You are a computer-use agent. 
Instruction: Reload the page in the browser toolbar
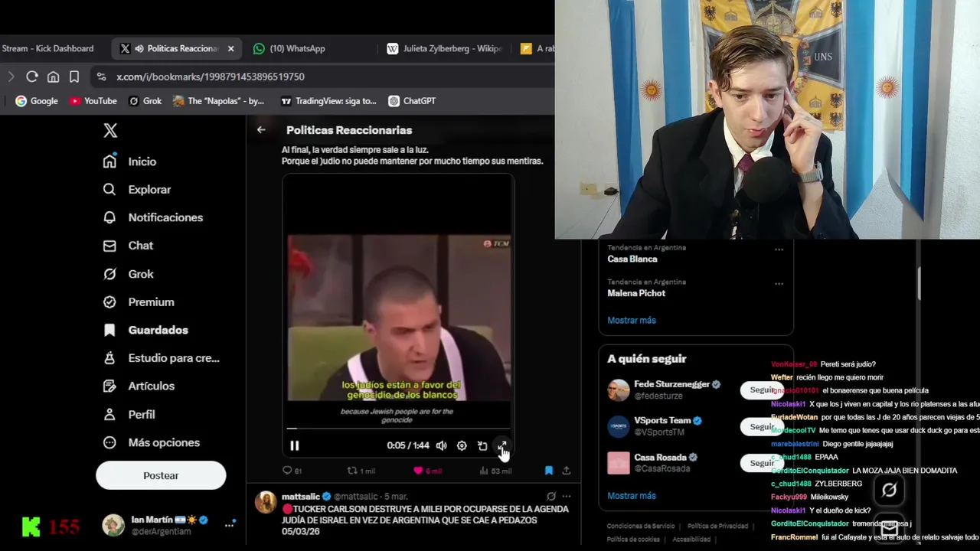tap(31, 77)
